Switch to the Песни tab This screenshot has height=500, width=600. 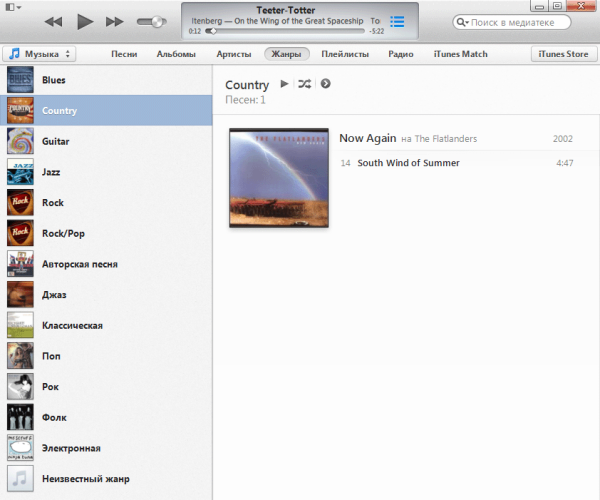tap(124, 54)
